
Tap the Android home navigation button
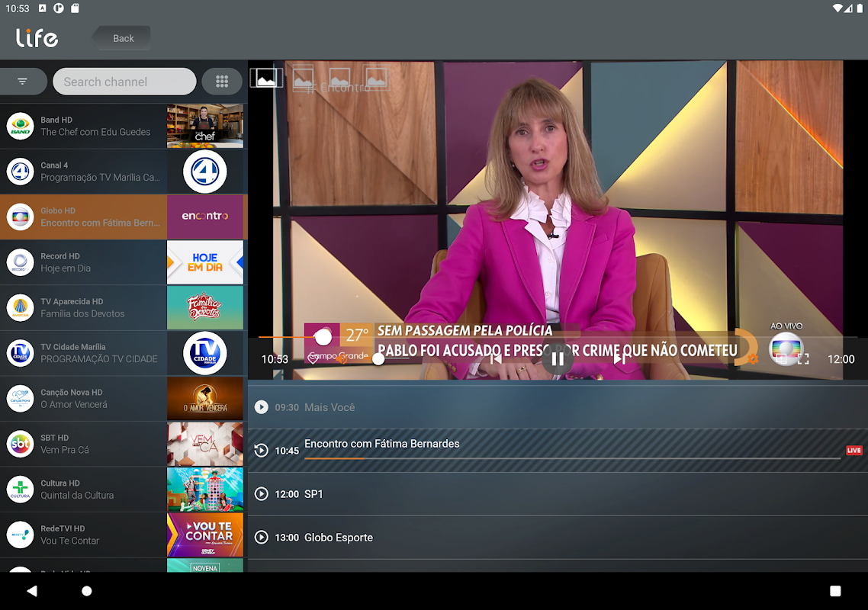86,591
